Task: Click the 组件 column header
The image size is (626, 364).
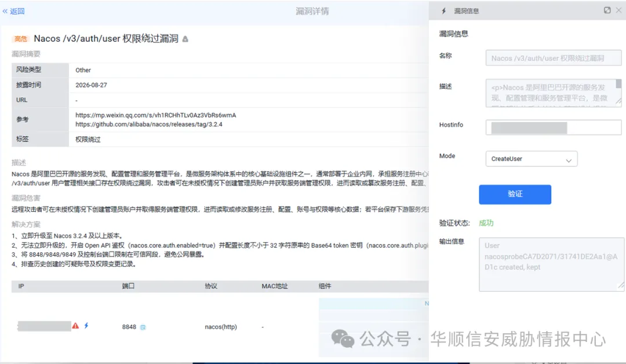Action: pos(325,286)
